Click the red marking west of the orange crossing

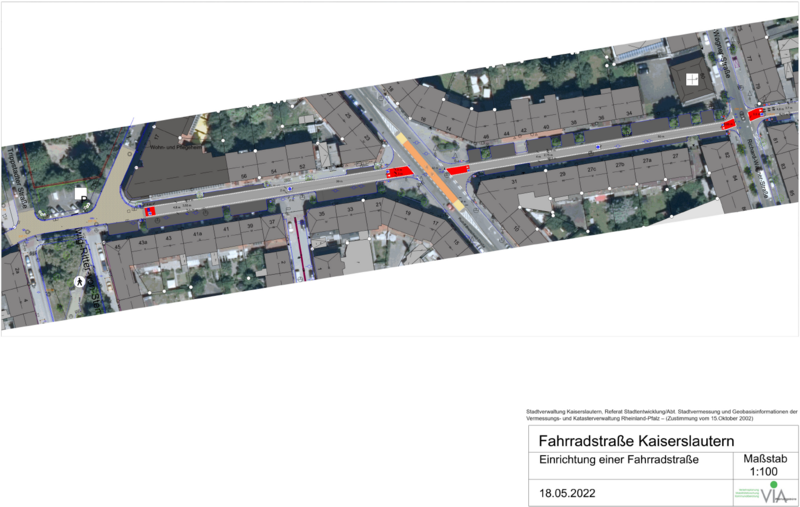[x=397, y=173]
